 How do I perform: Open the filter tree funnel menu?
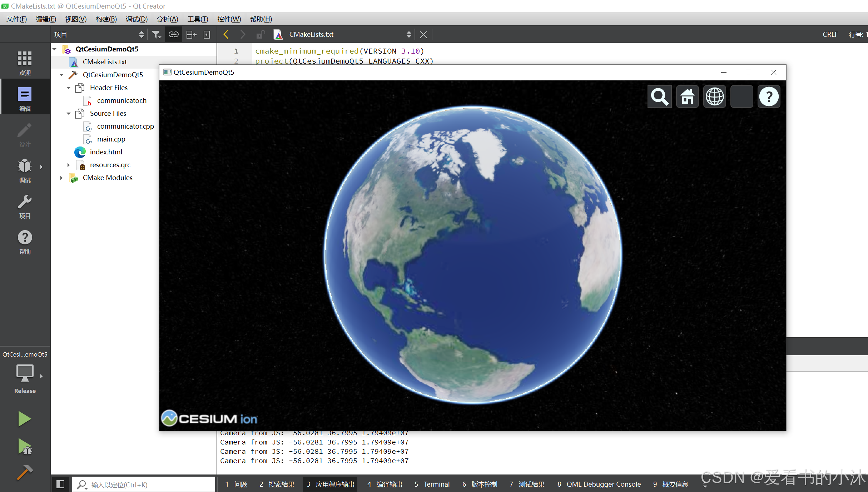157,34
